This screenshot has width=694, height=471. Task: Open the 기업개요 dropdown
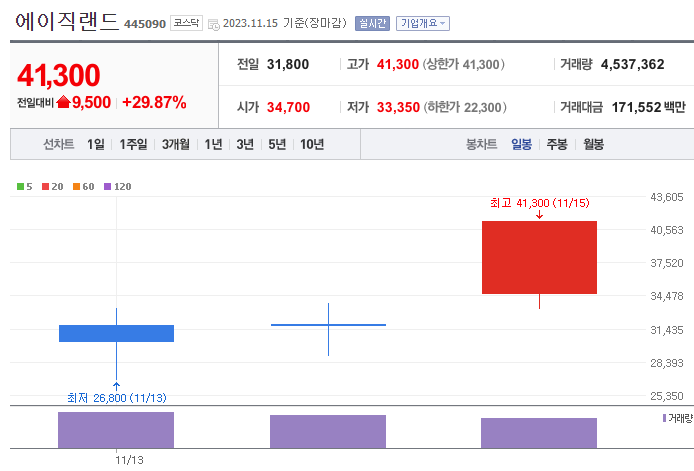[x=423, y=23]
